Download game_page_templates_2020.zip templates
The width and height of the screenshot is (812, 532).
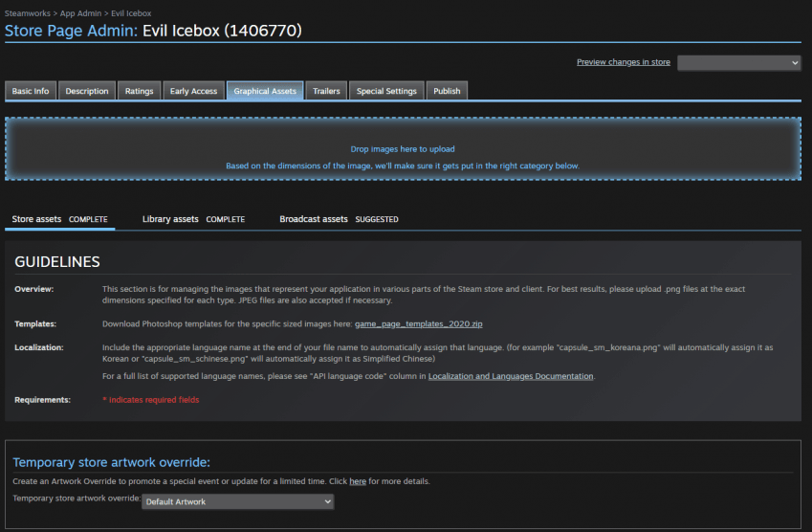pos(418,323)
